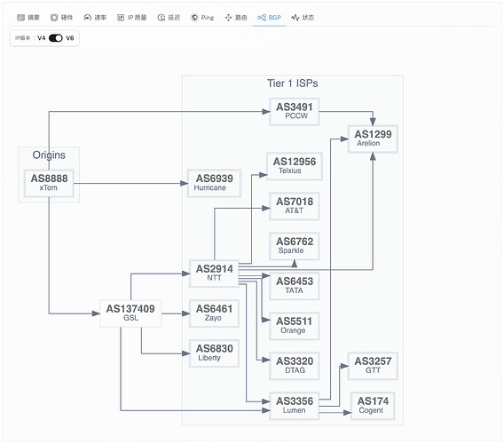504x444 pixels.
Task: Click the BGP tab network icon
Action: pyautogui.click(x=262, y=18)
